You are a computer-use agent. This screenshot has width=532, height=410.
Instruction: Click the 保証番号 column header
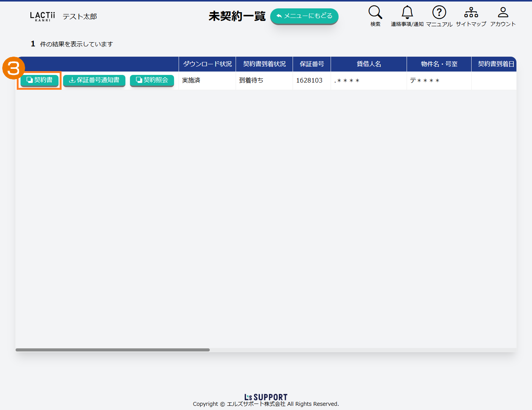312,64
